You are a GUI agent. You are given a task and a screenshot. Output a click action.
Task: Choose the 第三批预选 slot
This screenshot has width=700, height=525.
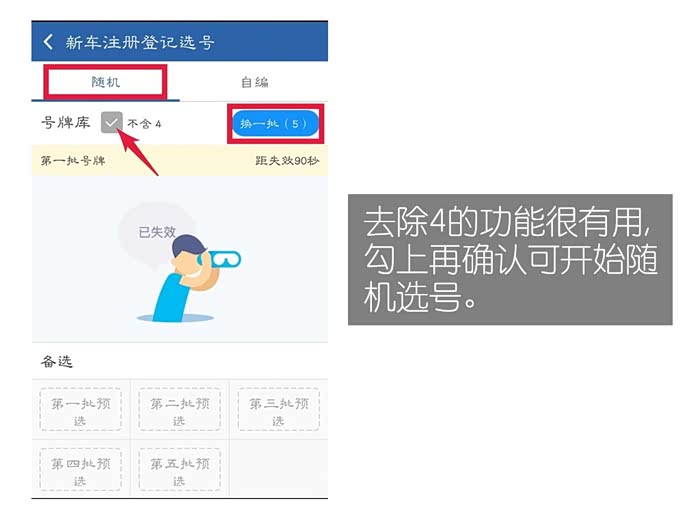pyautogui.click(x=279, y=410)
